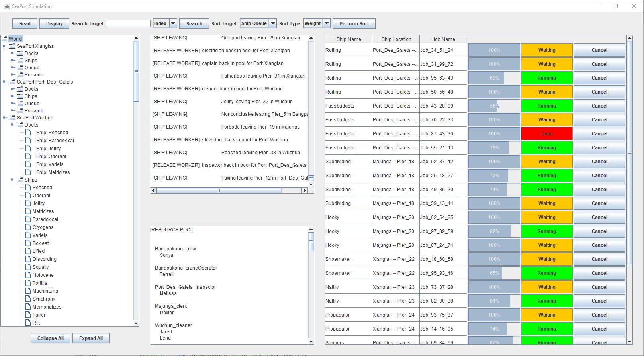Select Memorializes ship in tree
The width and height of the screenshot is (644, 356).
click(47, 307)
